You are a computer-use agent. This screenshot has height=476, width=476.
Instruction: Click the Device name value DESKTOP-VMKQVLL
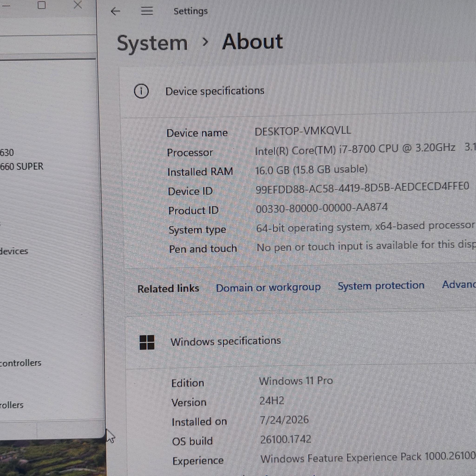pos(303,131)
